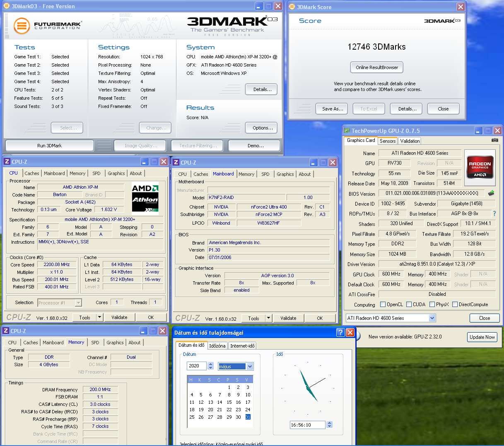Click the Bus Interface question mark icon
The height and width of the screenshot is (446, 504).
pyautogui.click(x=494, y=213)
